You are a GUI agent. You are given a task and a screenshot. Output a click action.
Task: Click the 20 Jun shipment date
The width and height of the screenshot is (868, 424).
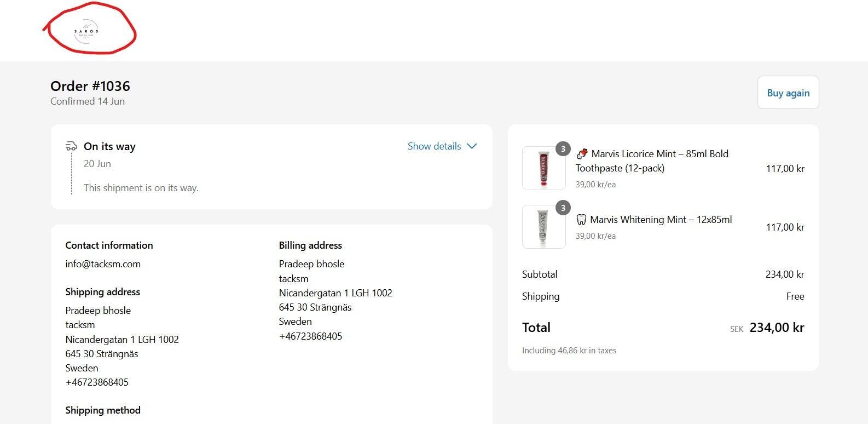tap(97, 164)
